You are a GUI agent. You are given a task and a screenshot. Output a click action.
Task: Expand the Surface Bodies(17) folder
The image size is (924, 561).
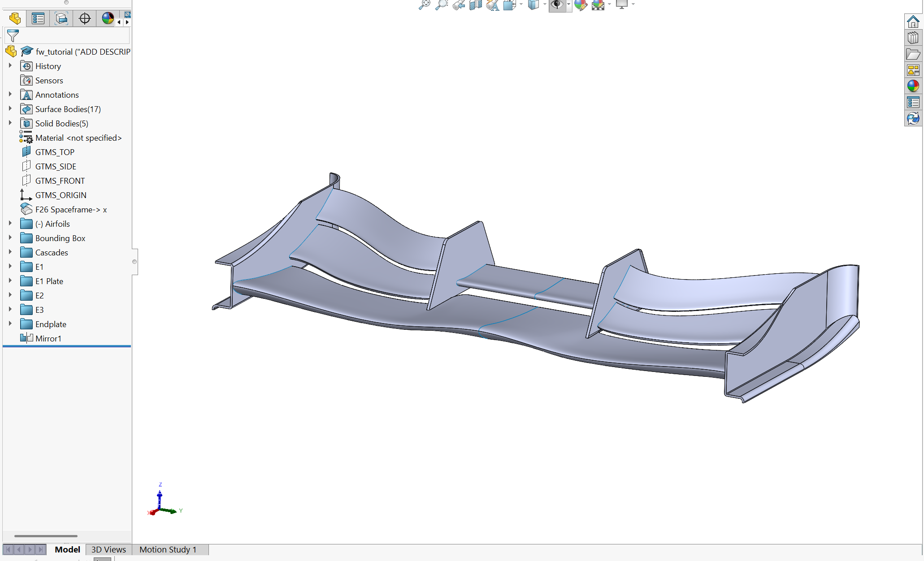(x=10, y=109)
